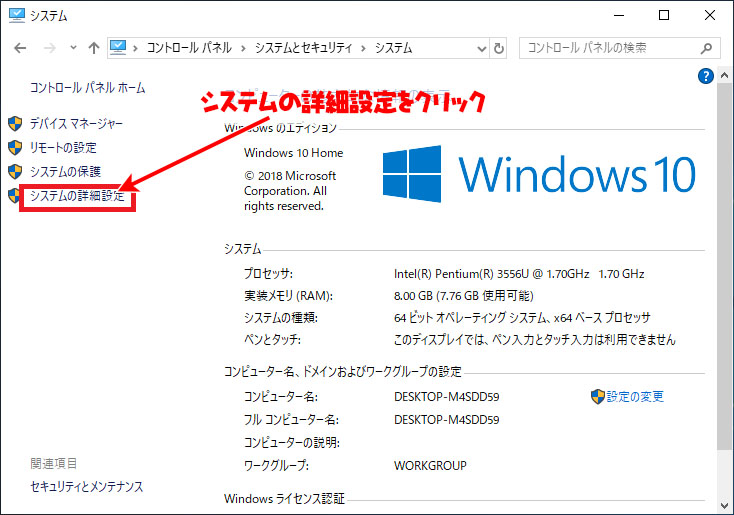Screen dimensions: 734x515
Task: Open リモートの設定
Action: click(x=63, y=147)
